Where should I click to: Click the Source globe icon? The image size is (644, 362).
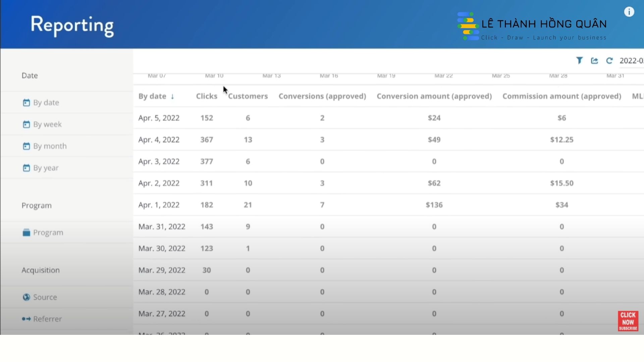pyautogui.click(x=26, y=297)
